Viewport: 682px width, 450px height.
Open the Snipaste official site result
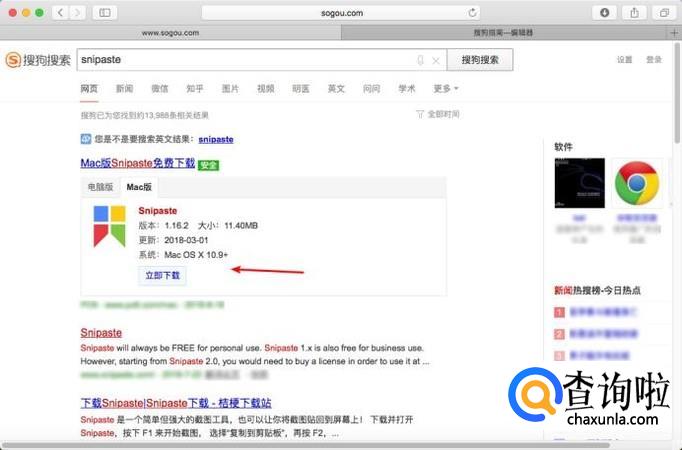coord(101,333)
